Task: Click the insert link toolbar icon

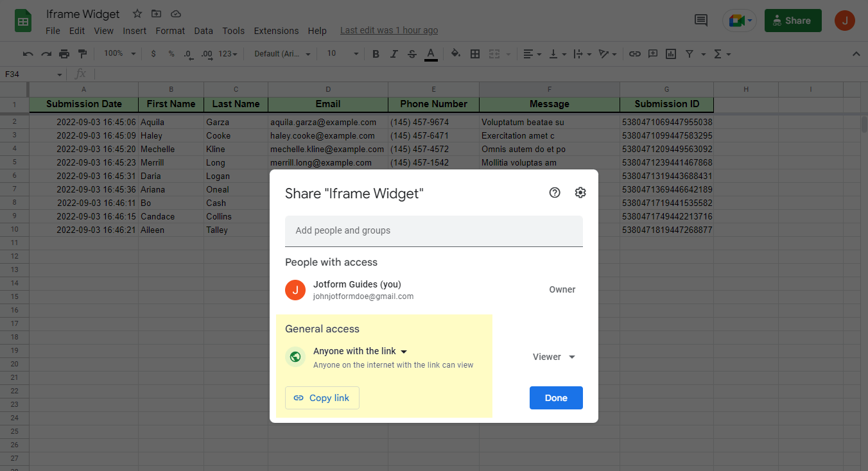Action: point(634,54)
